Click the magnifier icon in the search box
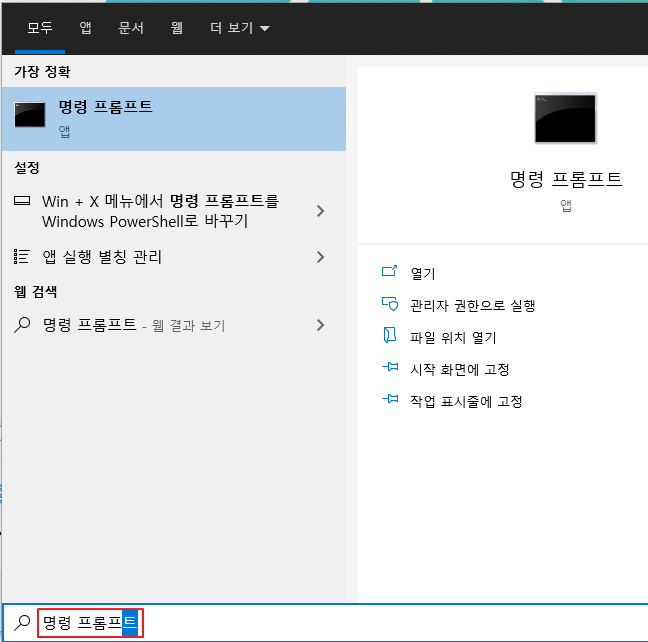This screenshot has height=642, width=648. (x=22, y=623)
